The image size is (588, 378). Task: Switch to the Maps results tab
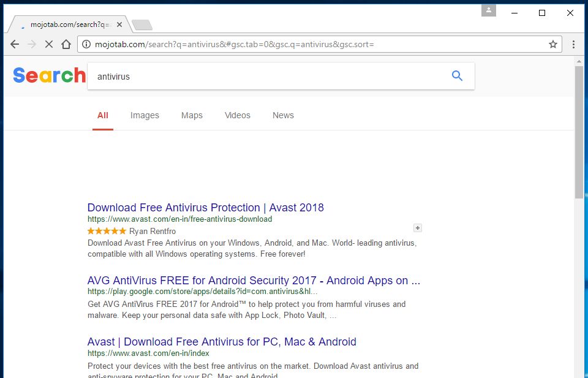click(192, 115)
